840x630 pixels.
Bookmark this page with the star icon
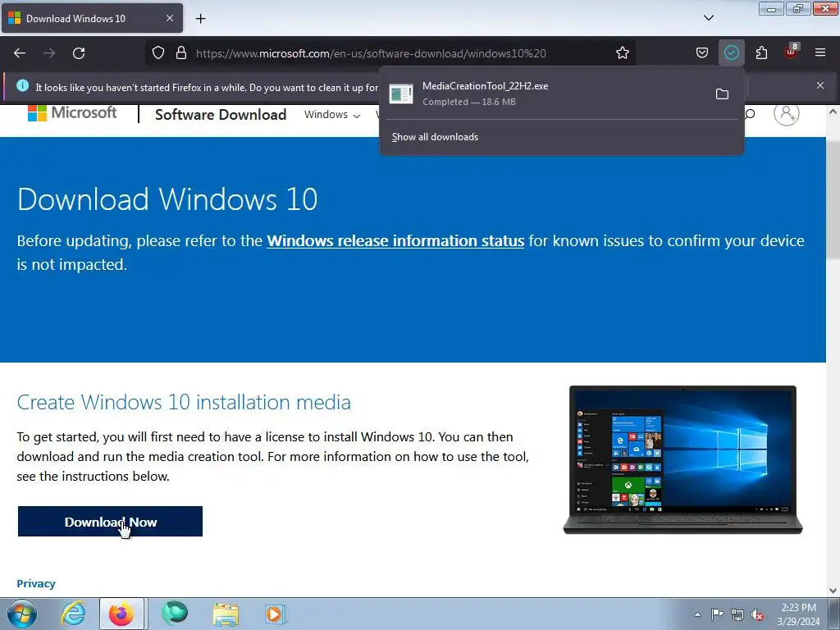coord(622,53)
